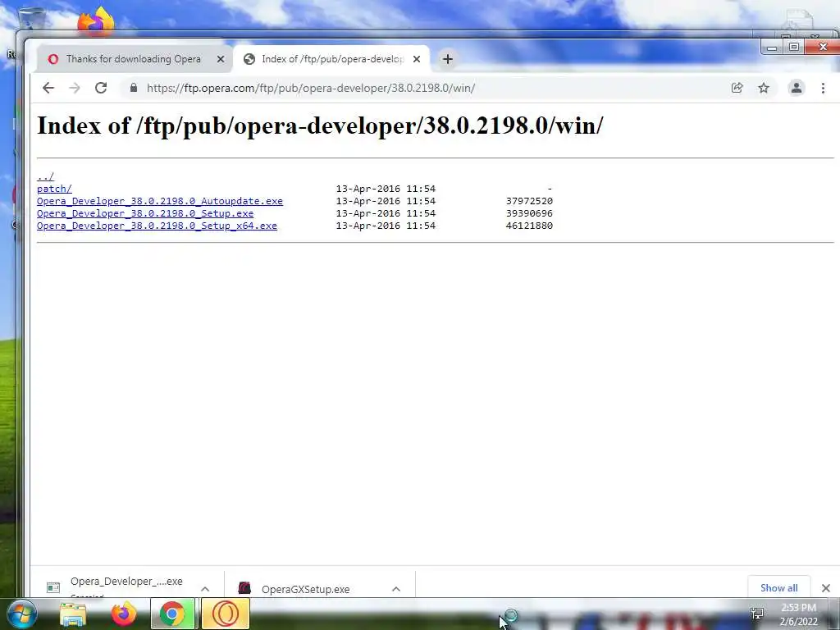Download Opera_Developer_38.0.2198.0_Autoupdate.exe
The width and height of the screenshot is (840, 630).
160,201
